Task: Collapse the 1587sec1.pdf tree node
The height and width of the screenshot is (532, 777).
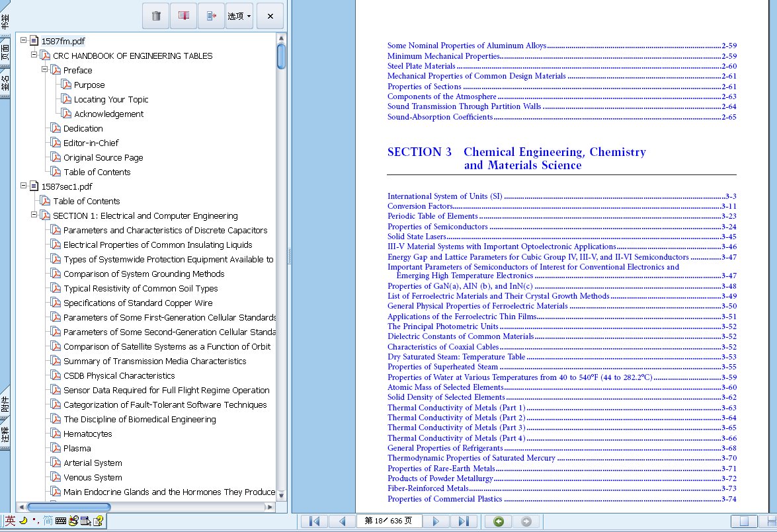Action: 23,185
